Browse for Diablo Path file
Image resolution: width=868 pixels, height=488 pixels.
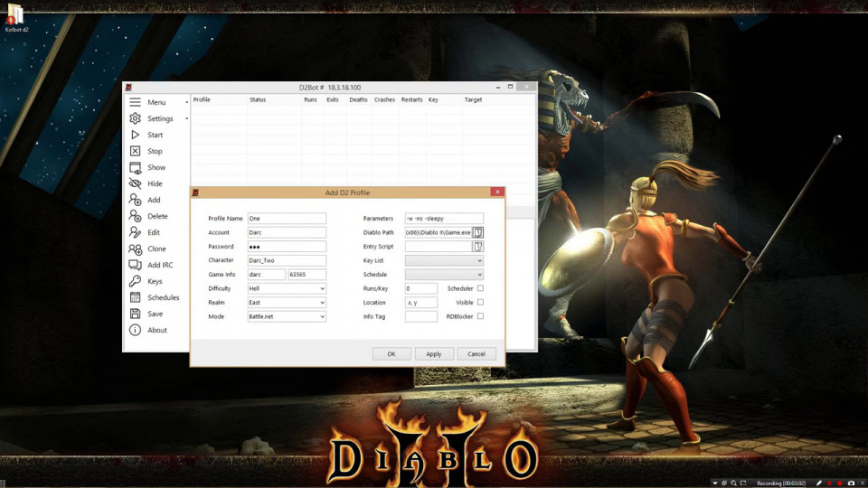[x=477, y=232]
